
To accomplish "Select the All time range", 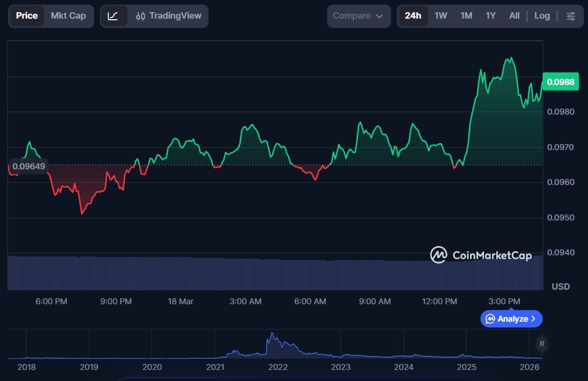I will [514, 16].
